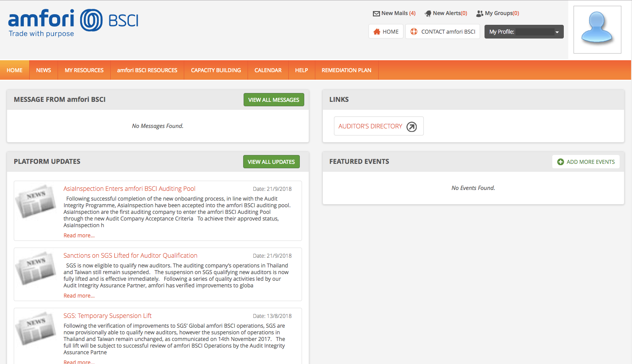This screenshot has height=364, width=632.
Task: Open the My Profile dropdown
Action: (x=524, y=32)
